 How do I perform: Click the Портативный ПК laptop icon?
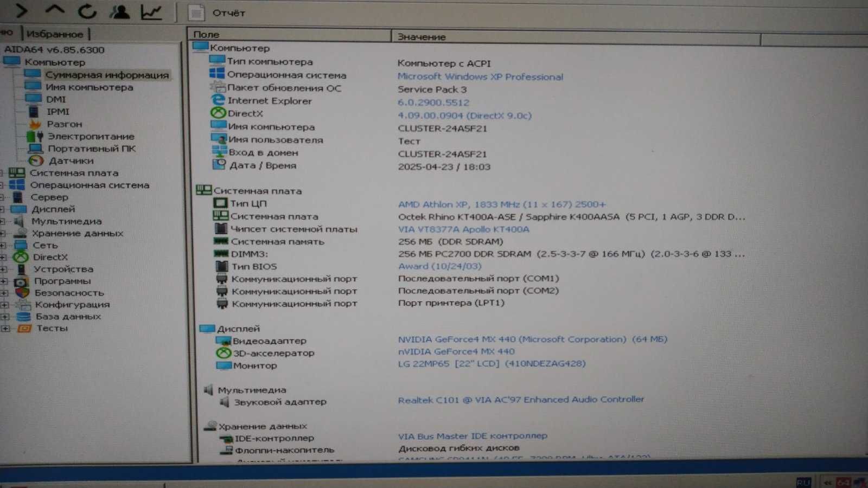[36, 149]
